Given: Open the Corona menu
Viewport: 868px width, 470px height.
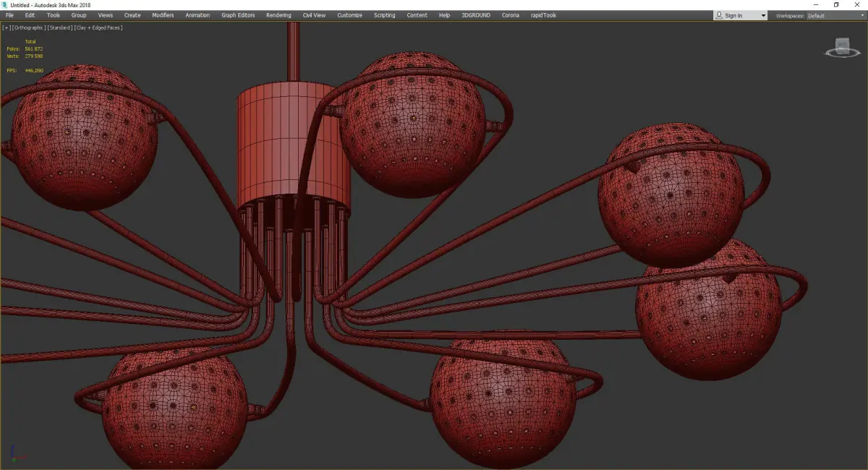Looking at the screenshot, I should click(511, 15).
